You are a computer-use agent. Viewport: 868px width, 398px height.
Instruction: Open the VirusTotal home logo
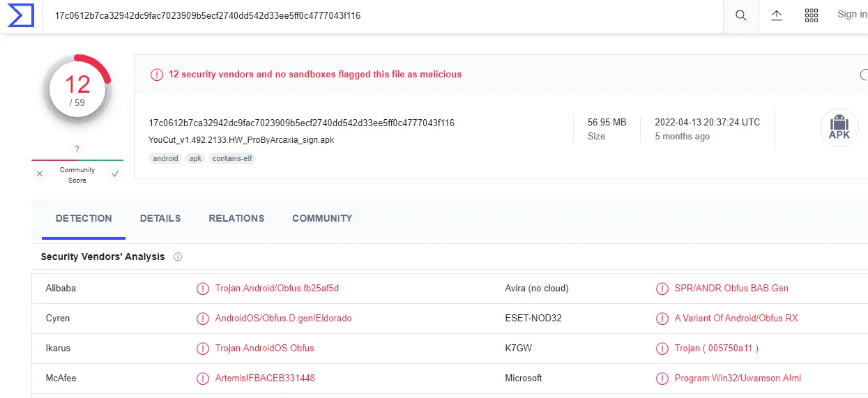point(20,15)
